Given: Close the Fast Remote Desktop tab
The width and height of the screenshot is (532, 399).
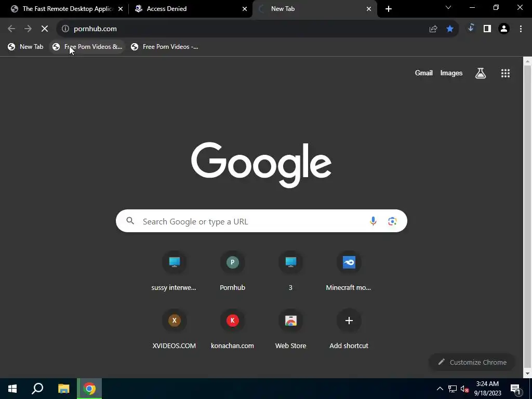Looking at the screenshot, I should pos(121,9).
